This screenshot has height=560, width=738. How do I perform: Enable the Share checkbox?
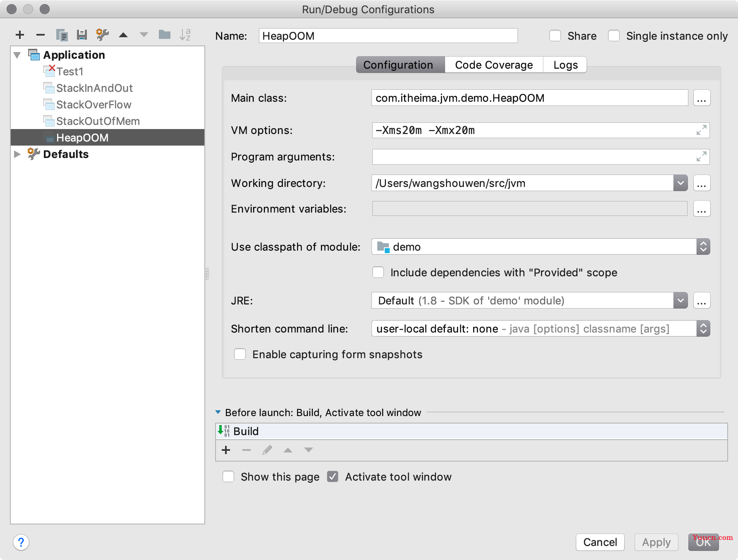(x=555, y=36)
